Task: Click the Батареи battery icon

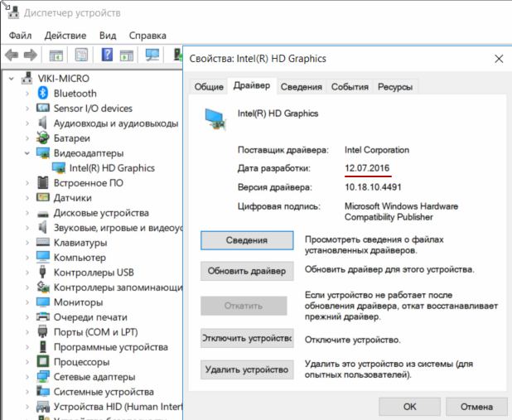Action: (43, 138)
